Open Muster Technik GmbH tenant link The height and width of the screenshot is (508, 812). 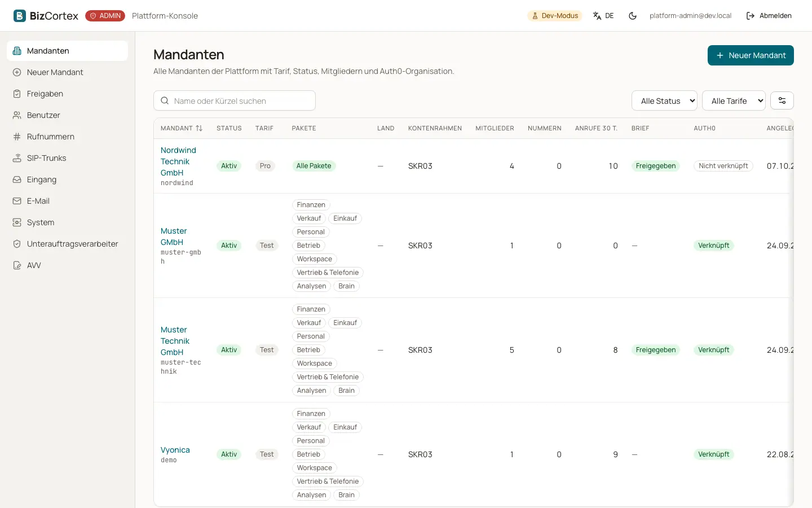coord(175,341)
